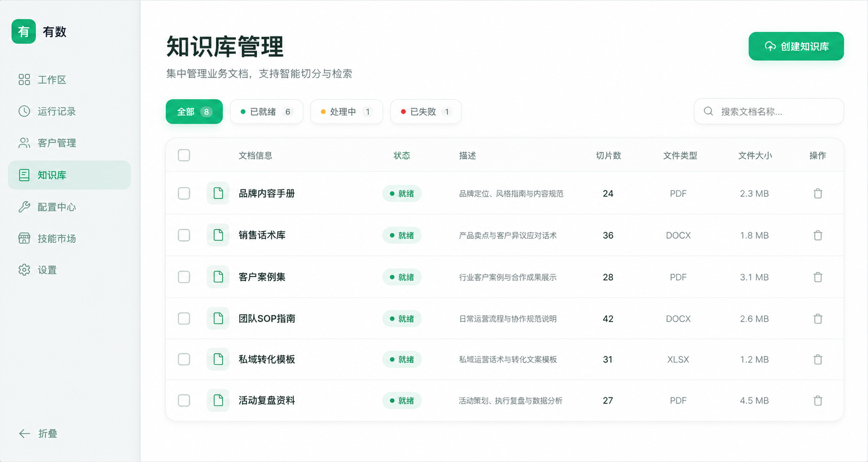868x462 pixels.
Task: Click 就绪 status badge for 团队SOP指南
Action: (402, 319)
